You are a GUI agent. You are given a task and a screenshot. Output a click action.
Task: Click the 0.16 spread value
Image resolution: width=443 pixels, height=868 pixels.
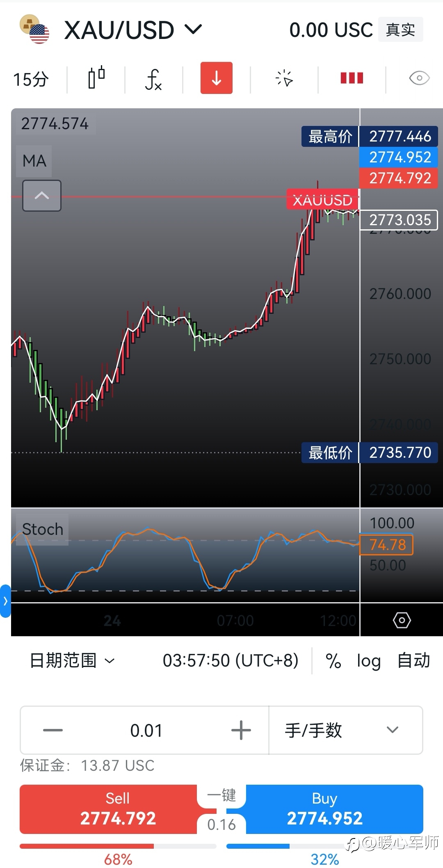221,824
